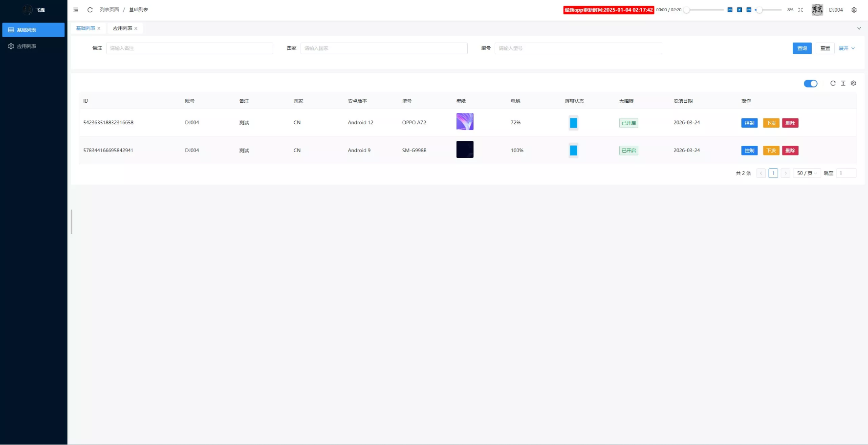The image size is (868, 445).
Task: Open the user avatar image
Action: pyautogui.click(x=817, y=10)
